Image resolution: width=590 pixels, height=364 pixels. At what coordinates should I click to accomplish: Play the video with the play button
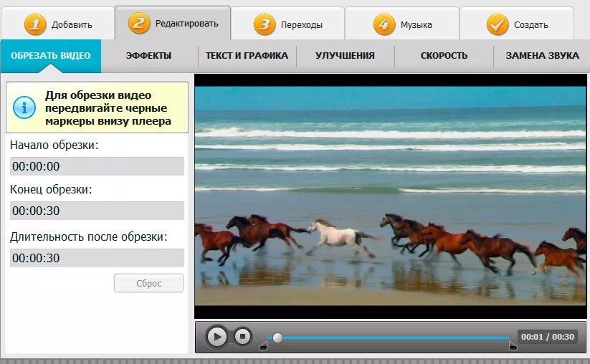click(x=217, y=337)
